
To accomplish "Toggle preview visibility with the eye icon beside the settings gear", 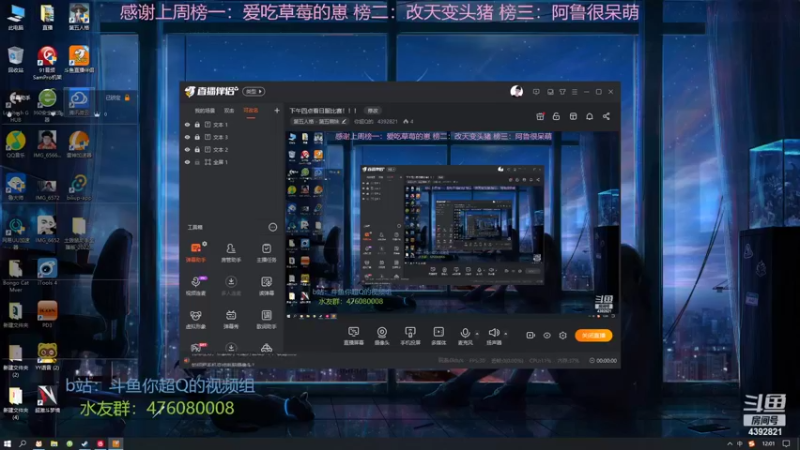I will click(547, 335).
